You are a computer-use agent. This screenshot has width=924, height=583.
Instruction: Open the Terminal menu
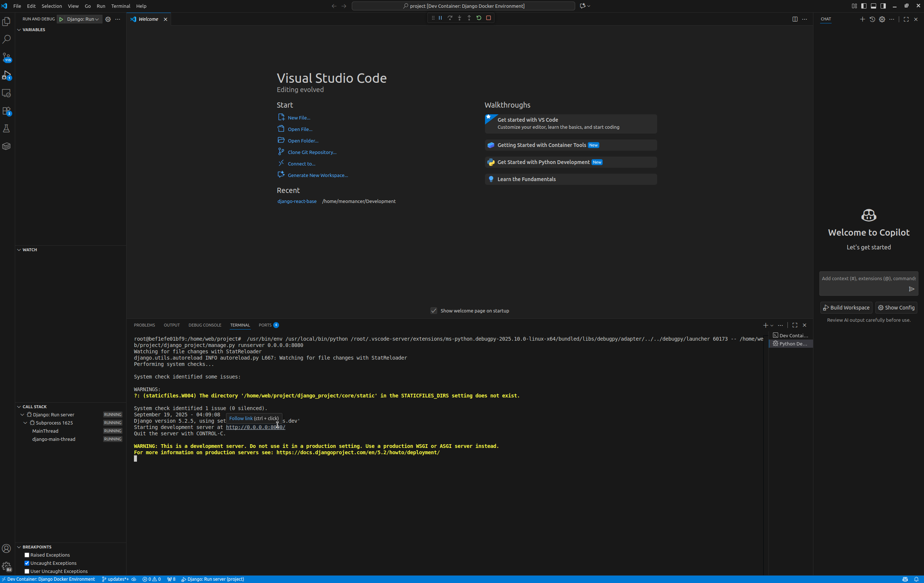(121, 6)
